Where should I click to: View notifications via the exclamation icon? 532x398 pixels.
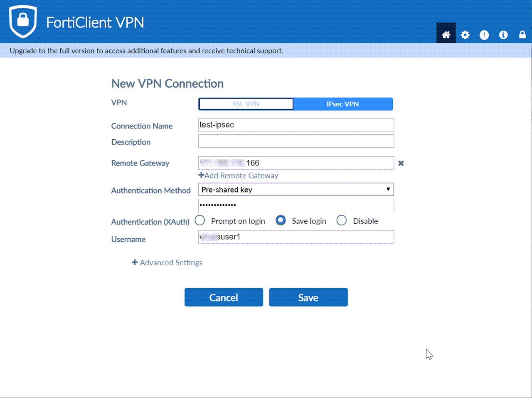[484, 35]
